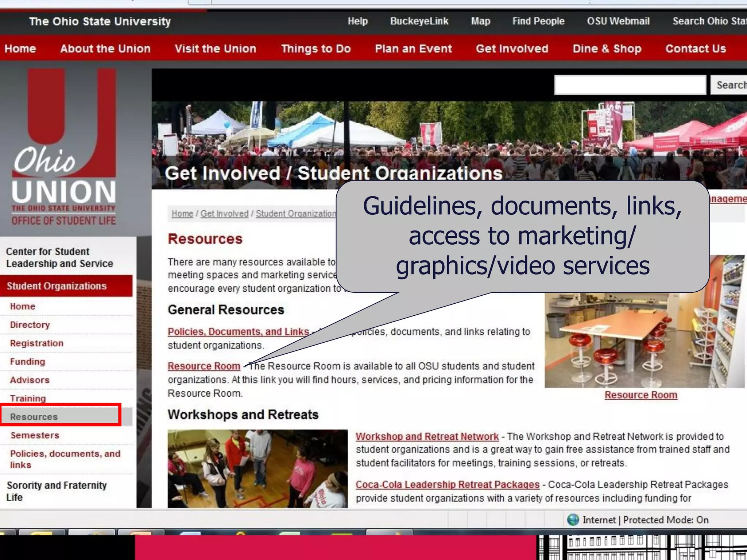Open Workshop and Retreat Network link

[427, 436]
